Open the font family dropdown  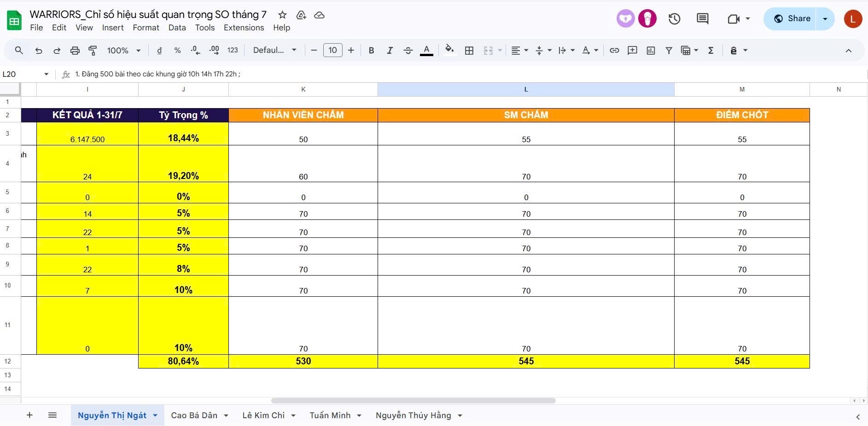click(274, 51)
